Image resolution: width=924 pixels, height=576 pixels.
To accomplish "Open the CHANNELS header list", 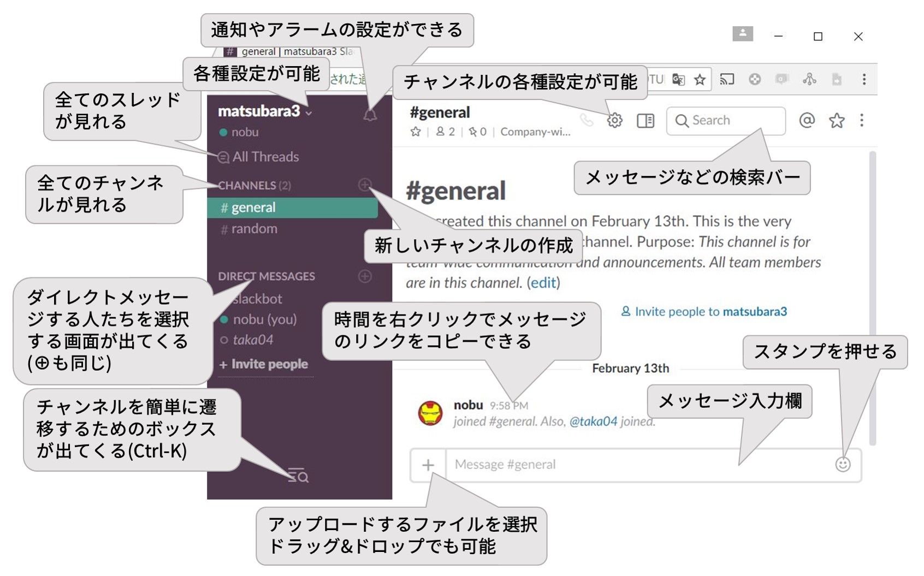I will point(254,185).
